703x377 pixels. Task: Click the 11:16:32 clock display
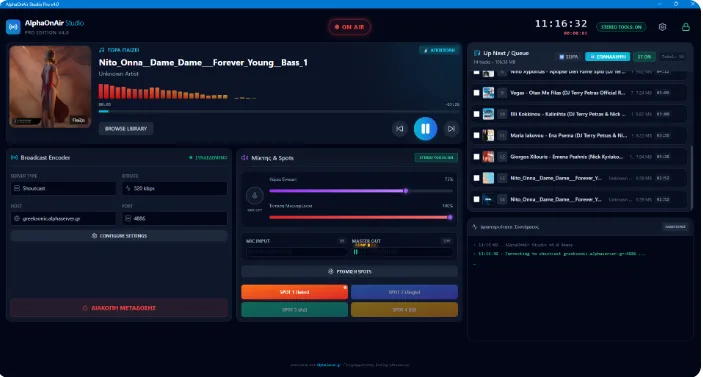561,24
